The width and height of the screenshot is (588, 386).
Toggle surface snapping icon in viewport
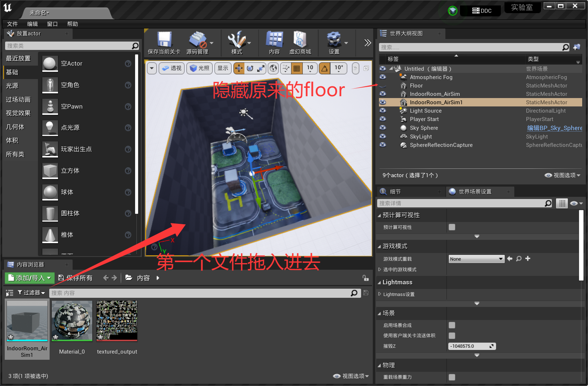tap(286, 68)
